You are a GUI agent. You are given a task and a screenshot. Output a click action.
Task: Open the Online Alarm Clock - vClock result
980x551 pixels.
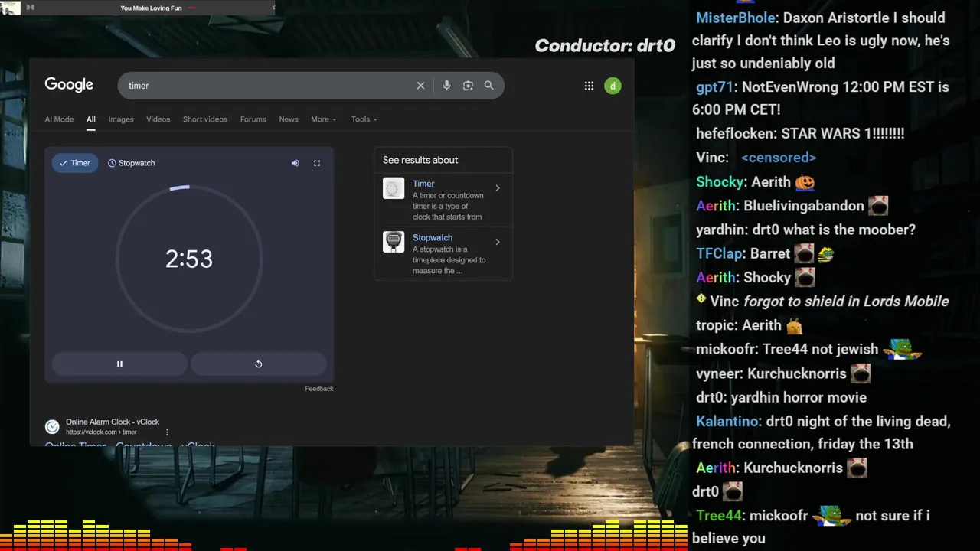click(x=113, y=422)
